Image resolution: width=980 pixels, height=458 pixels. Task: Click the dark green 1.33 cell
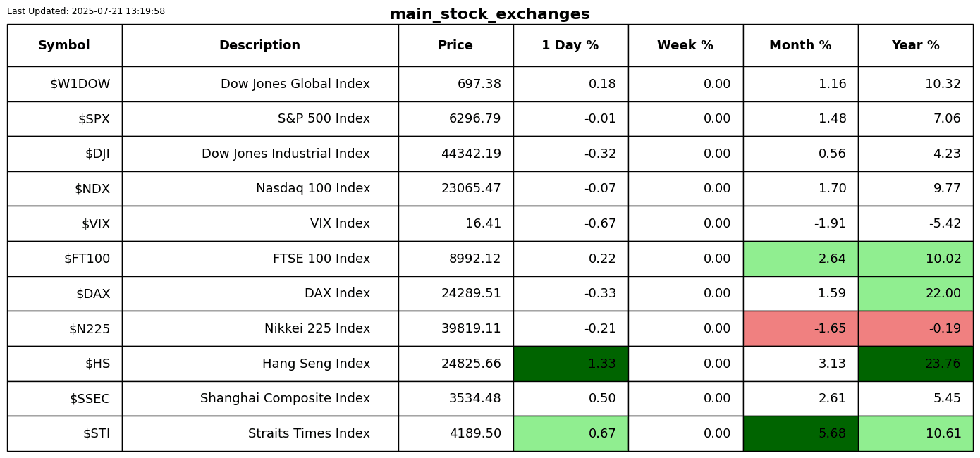[x=570, y=364]
